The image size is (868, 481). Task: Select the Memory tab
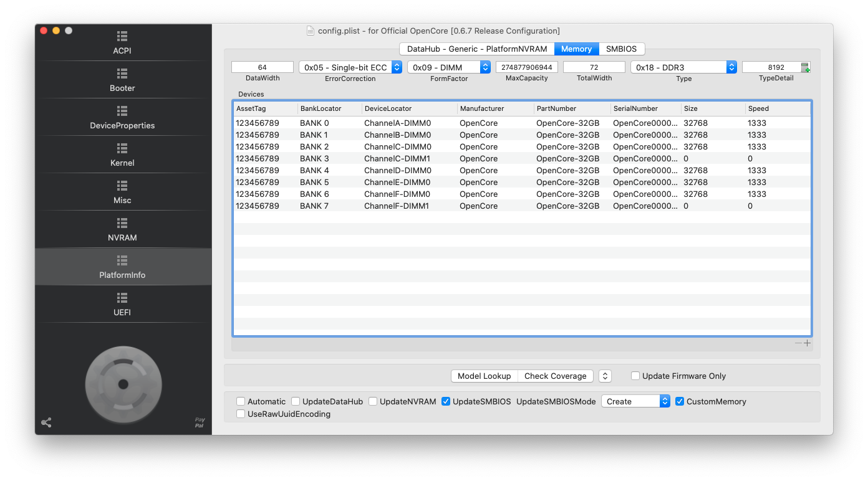576,49
